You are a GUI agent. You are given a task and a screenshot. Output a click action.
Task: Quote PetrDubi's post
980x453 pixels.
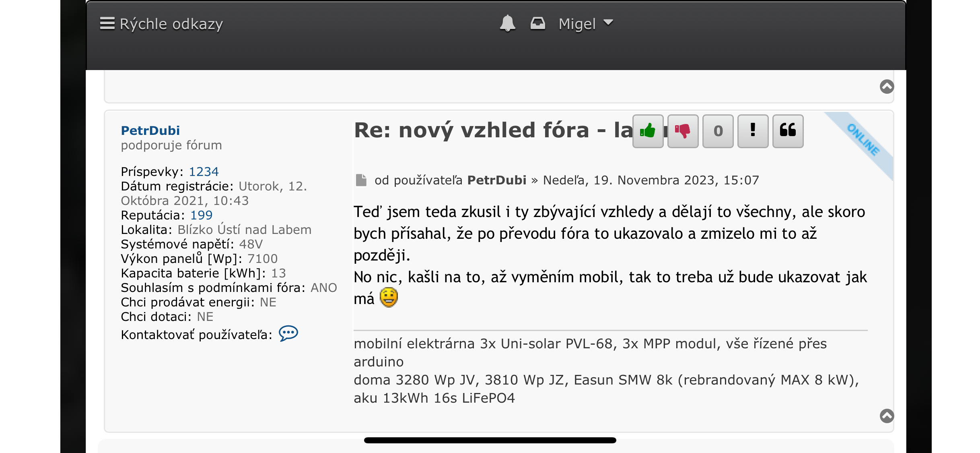788,131
